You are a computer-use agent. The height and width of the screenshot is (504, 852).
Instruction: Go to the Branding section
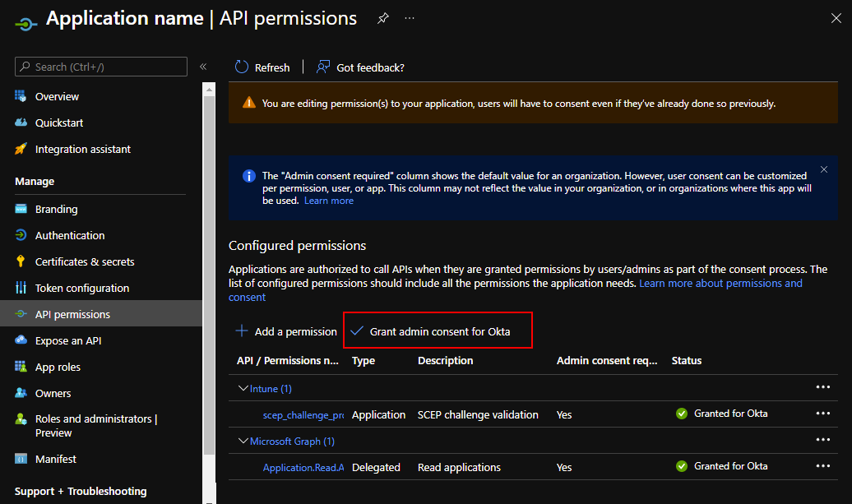pos(56,209)
